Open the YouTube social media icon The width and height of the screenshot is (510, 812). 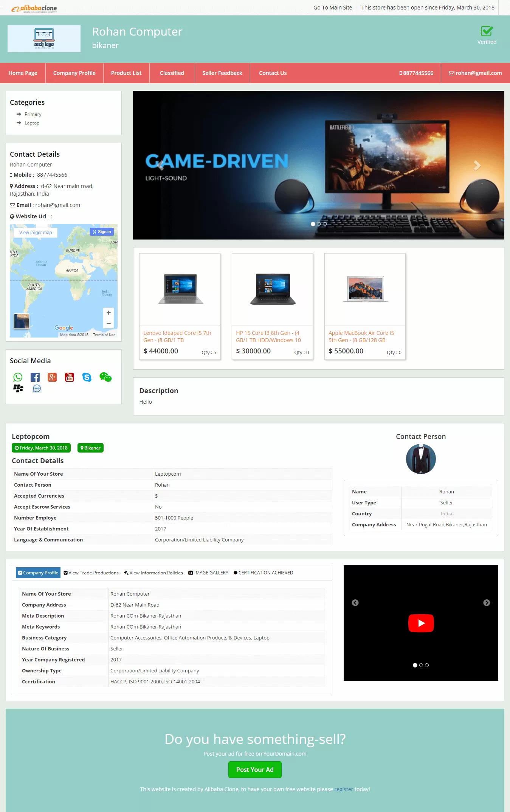click(x=70, y=377)
